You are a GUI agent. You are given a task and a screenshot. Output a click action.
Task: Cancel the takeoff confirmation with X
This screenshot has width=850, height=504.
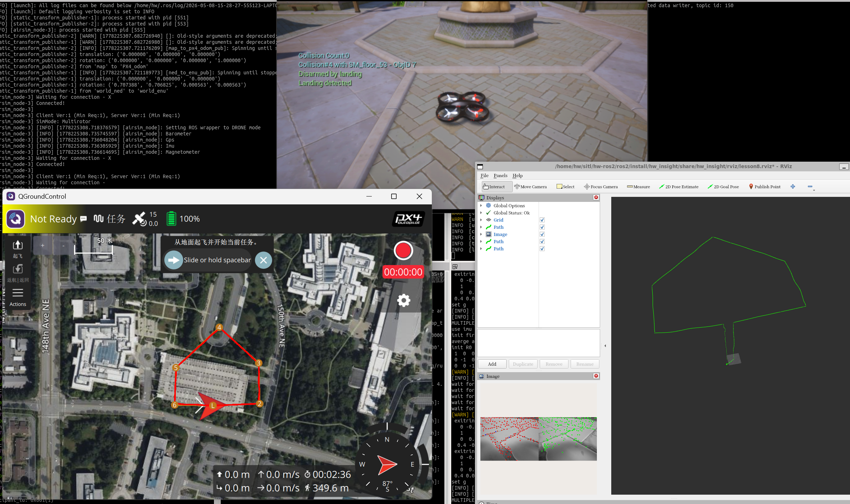pos(264,260)
